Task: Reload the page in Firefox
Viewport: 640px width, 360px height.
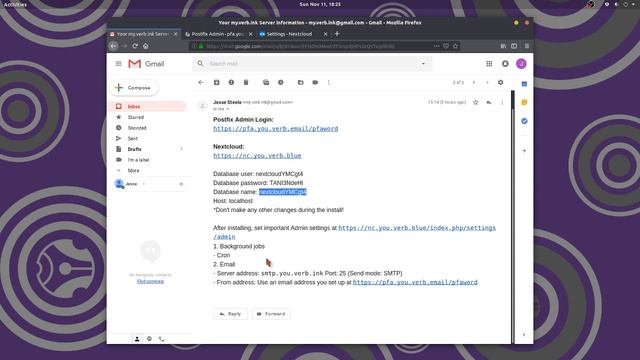Action: tap(135, 46)
